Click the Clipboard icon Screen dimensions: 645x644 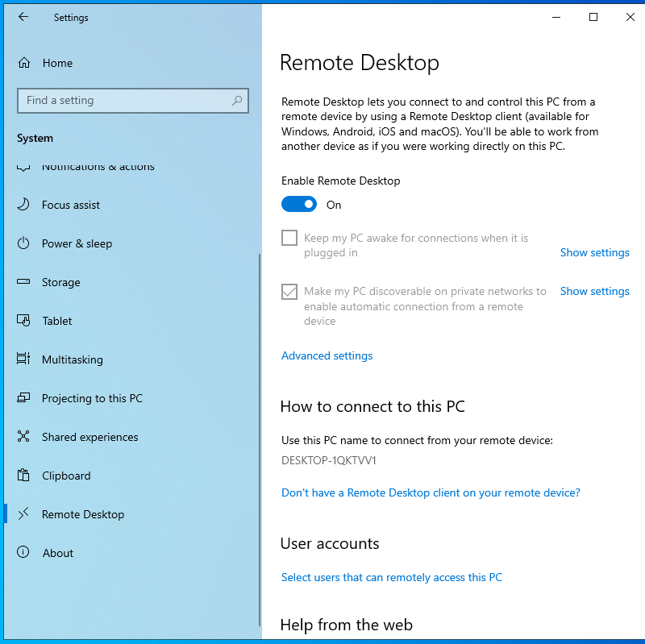pos(23,475)
